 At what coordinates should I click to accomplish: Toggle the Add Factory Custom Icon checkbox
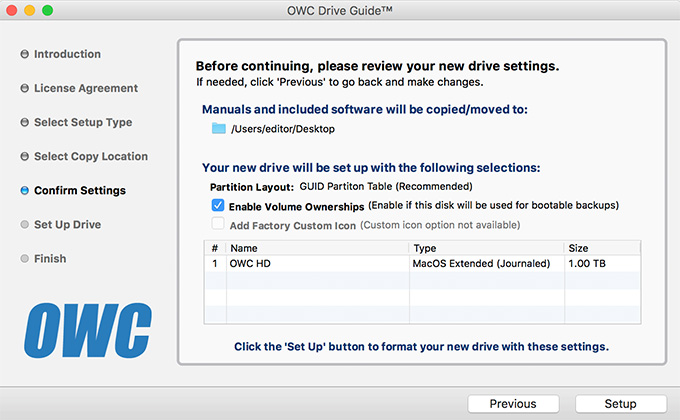[218, 224]
